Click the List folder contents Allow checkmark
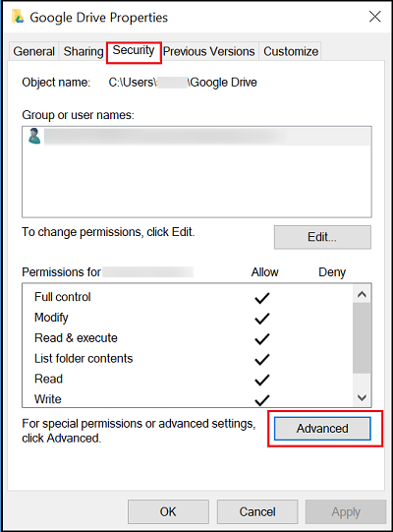This screenshot has height=532, width=393. pos(261,359)
